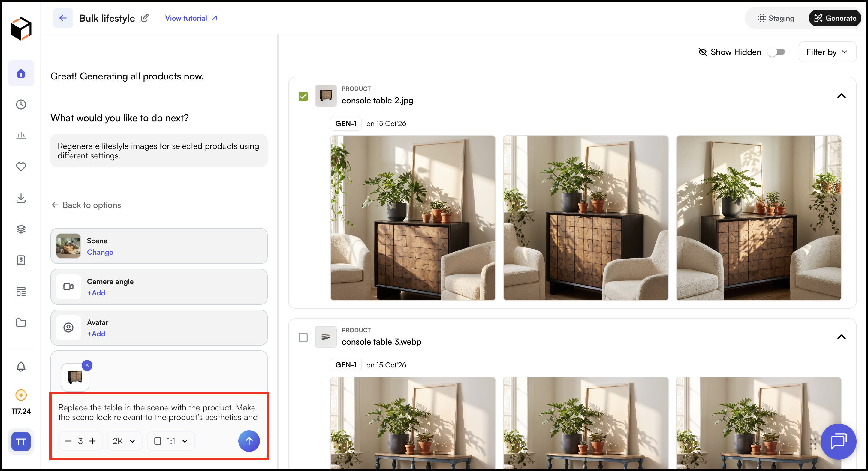Open third console table 2.jpg generated image
This screenshot has height=471, width=868.
click(x=758, y=218)
